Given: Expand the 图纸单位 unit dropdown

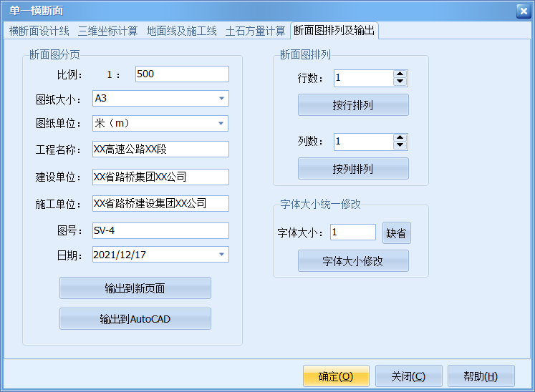Looking at the screenshot, I should coord(221,123).
